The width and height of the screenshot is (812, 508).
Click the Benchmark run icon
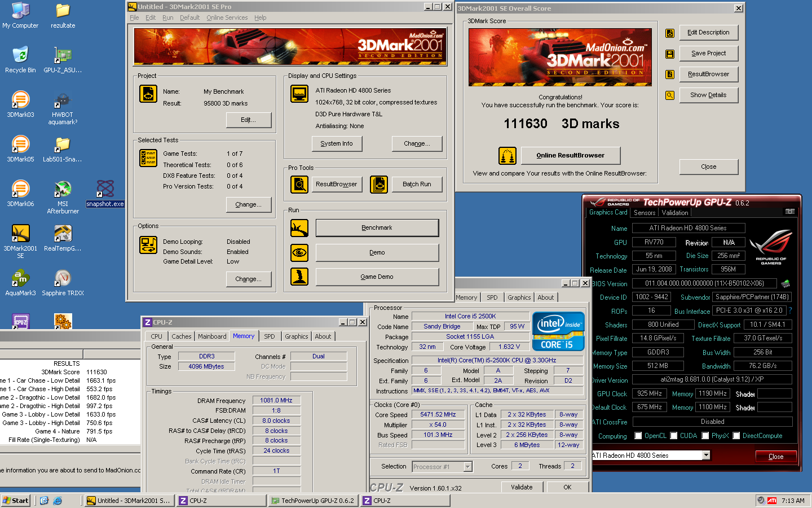click(x=299, y=228)
